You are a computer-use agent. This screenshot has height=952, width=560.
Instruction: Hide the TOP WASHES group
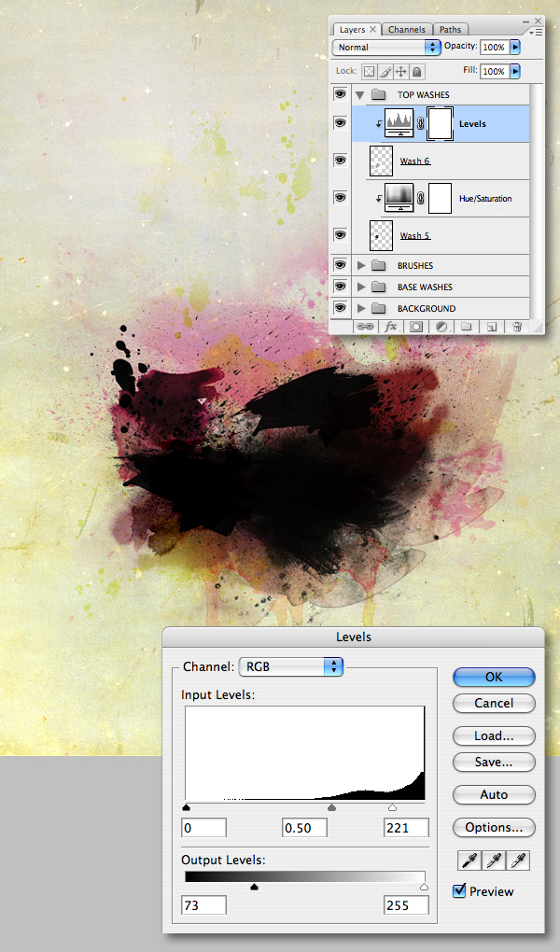(340, 94)
